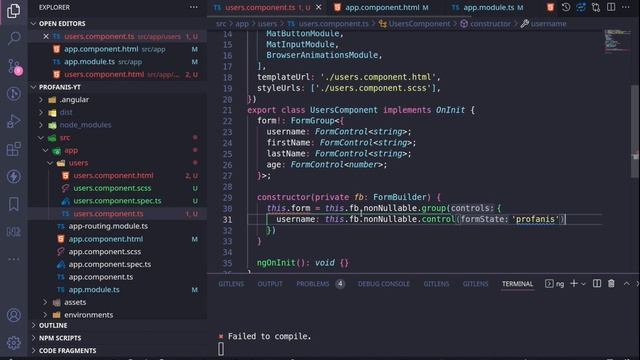
Task: Split the terminal panel
Action: pyautogui.click(x=597, y=283)
